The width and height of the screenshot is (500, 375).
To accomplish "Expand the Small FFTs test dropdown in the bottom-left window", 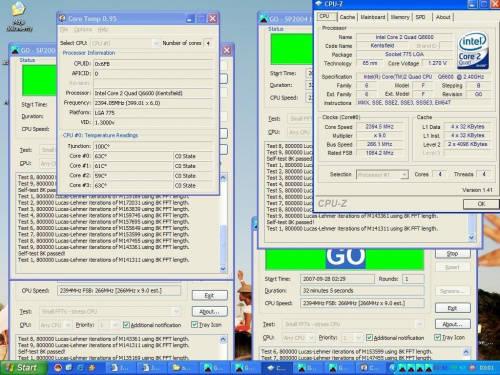I will (176, 311).
